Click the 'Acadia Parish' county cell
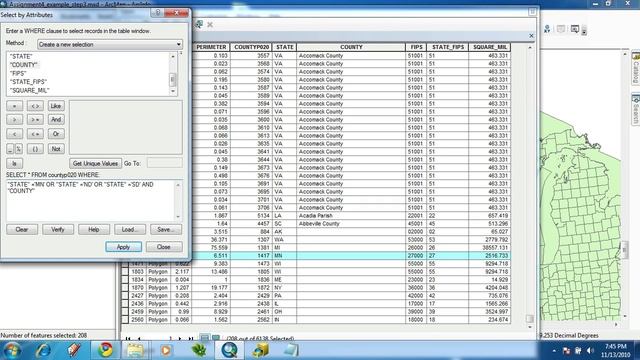Viewport: 640px width, 360px height. 351,216
